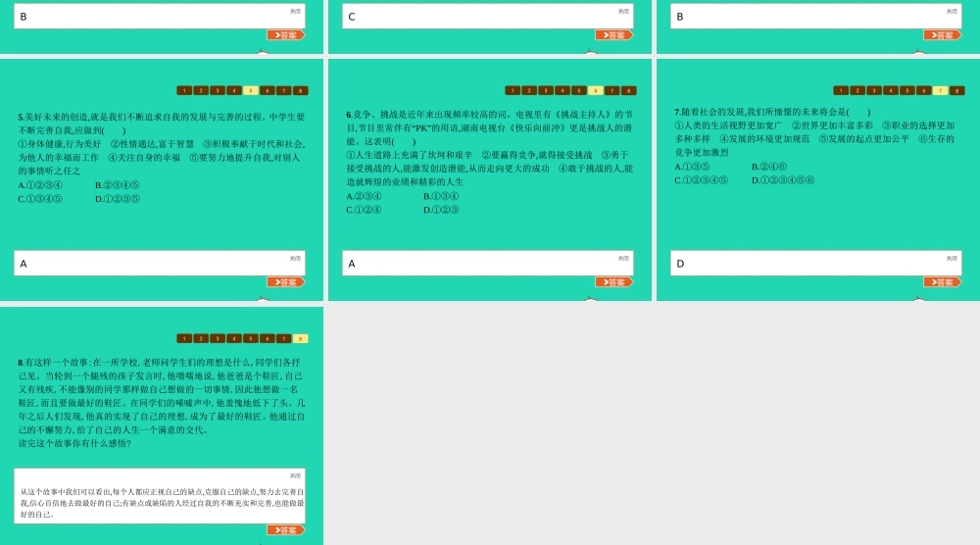Click the question 8 answer text box
This screenshot has width=980, height=545.
[x=160, y=496]
